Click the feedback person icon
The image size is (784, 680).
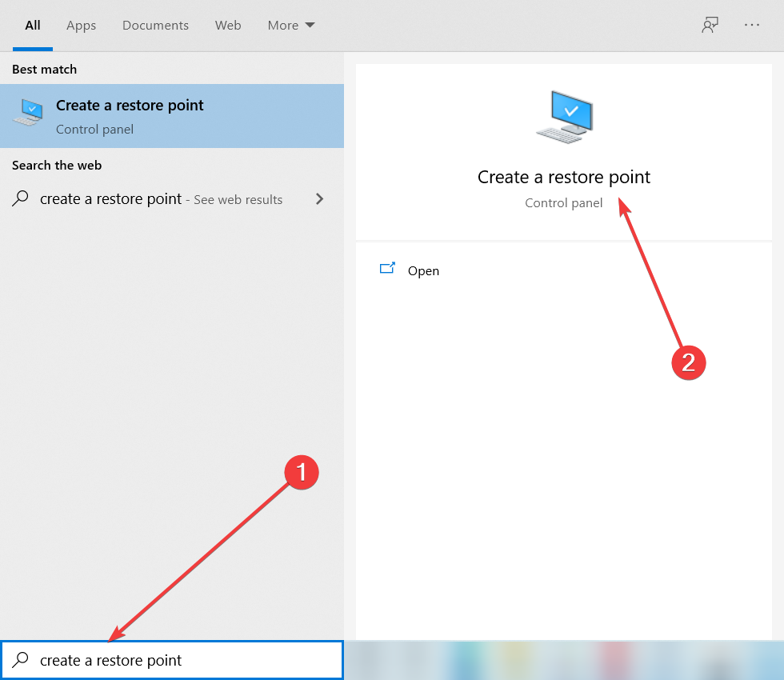[x=710, y=25]
